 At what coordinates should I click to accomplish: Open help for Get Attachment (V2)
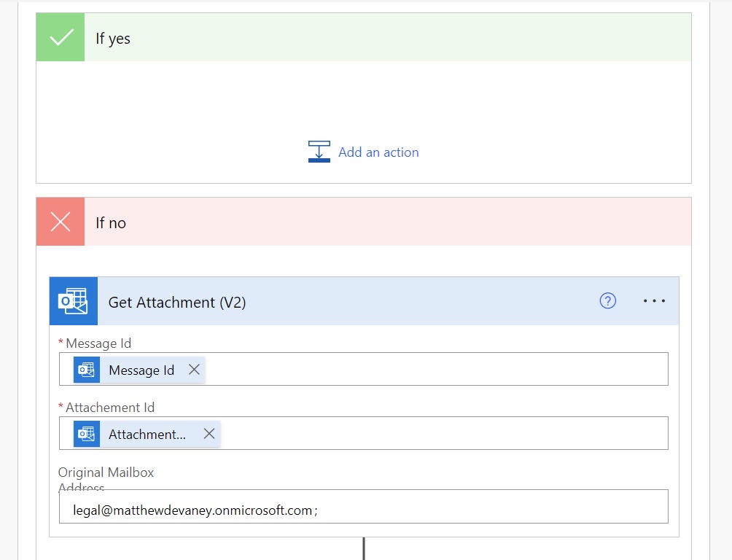click(608, 301)
